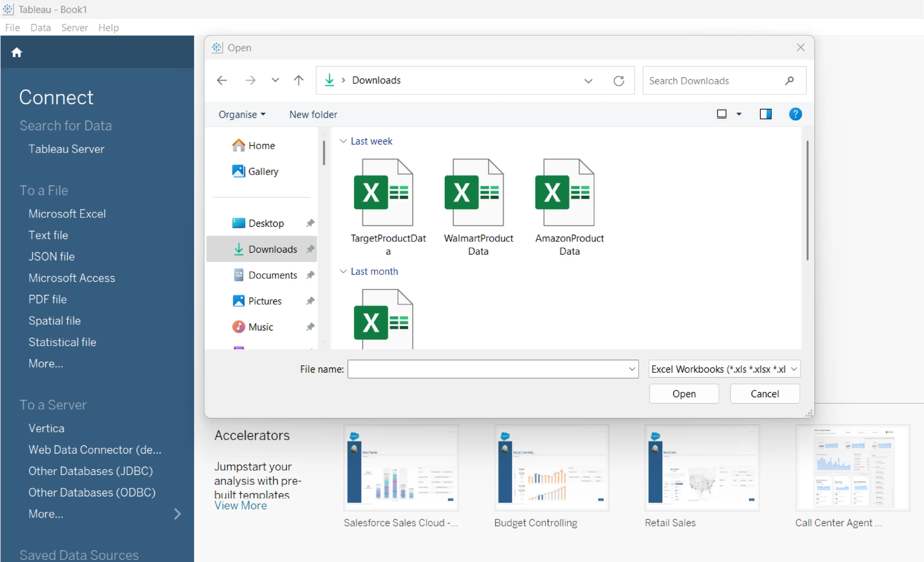Connect to a JSON file

[52, 256]
